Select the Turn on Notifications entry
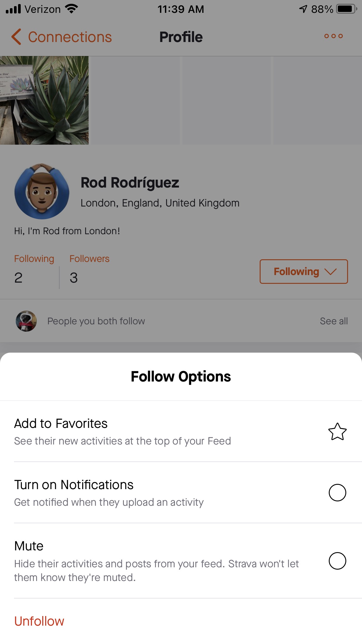 click(x=181, y=493)
